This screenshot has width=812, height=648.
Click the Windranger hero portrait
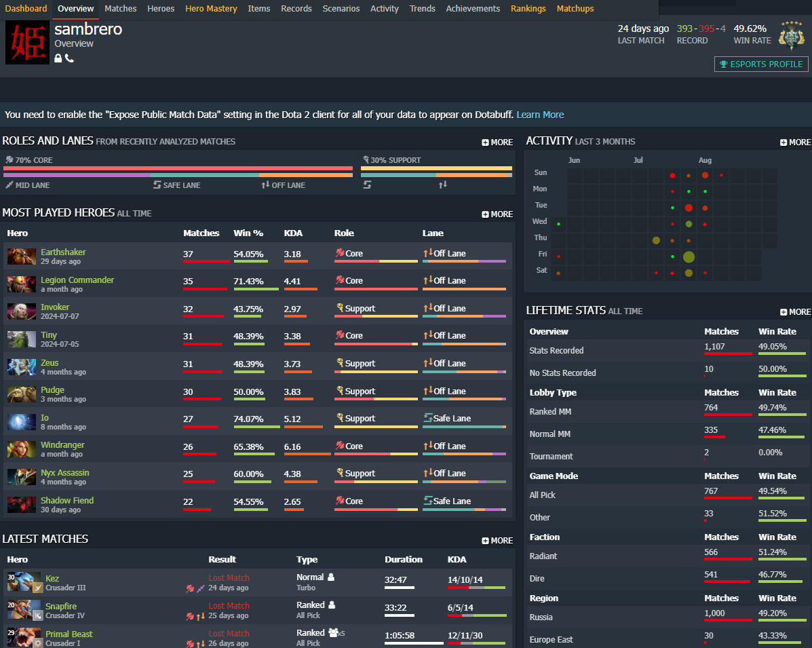coord(22,449)
